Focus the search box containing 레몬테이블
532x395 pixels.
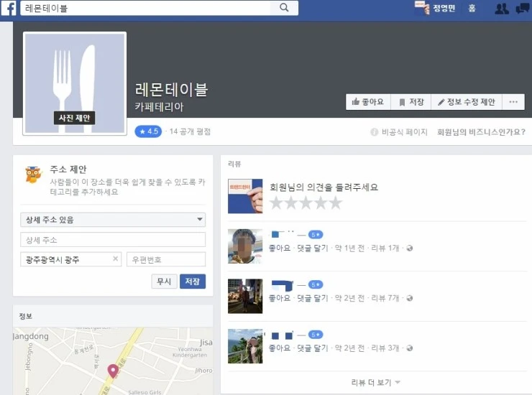[145, 8]
